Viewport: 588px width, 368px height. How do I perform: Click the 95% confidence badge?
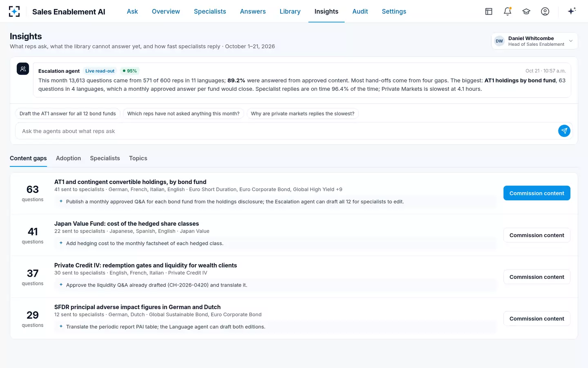point(130,71)
